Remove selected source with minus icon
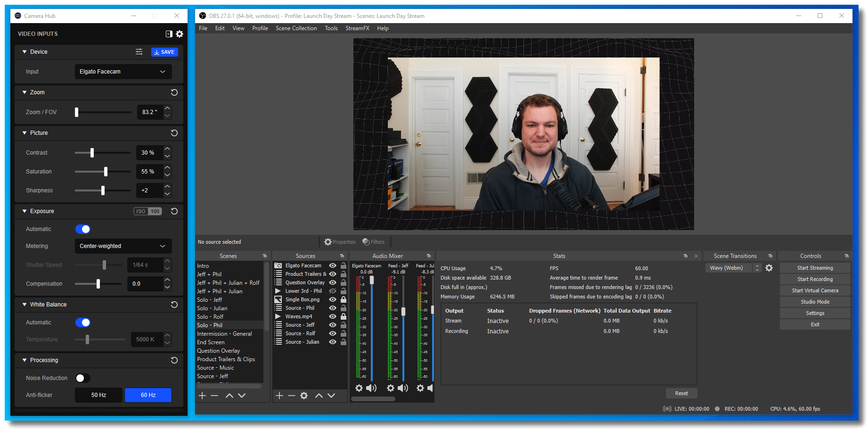The width and height of the screenshot is (868, 430). (x=292, y=396)
